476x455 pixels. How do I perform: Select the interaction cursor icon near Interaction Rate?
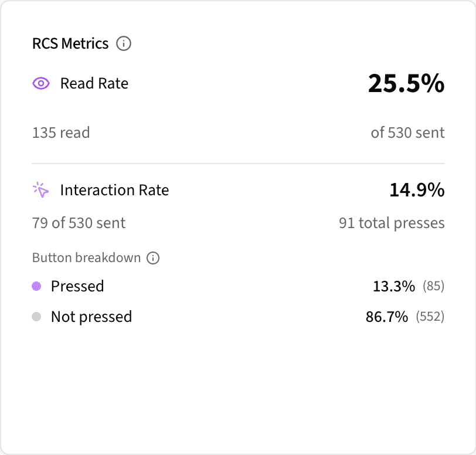(40, 189)
